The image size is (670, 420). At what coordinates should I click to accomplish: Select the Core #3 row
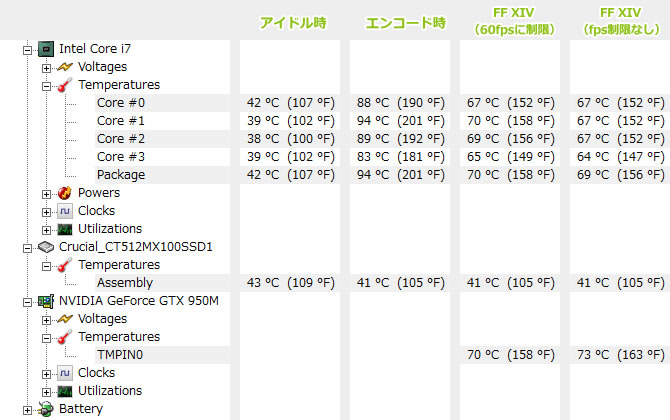[x=162, y=157]
